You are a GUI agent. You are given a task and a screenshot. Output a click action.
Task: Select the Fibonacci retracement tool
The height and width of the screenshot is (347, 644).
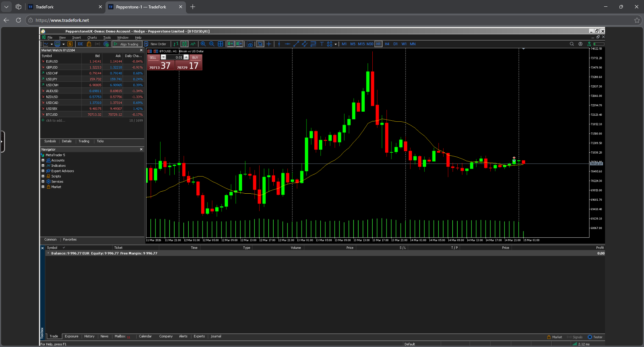313,44
